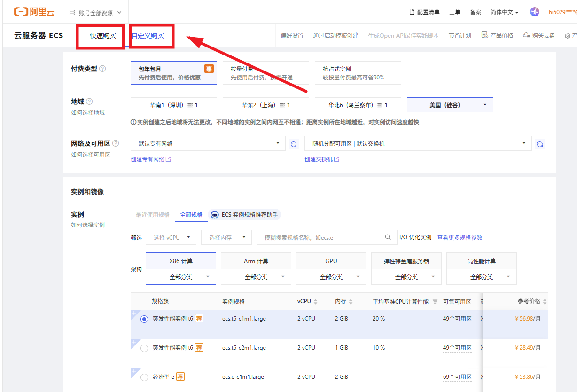Click the spec name search field
The image size is (577, 392).
(320, 238)
